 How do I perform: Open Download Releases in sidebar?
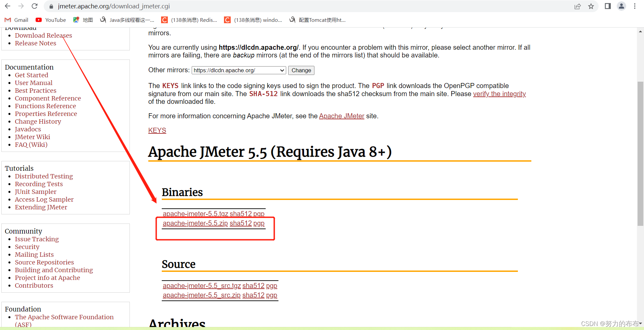pos(43,35)
